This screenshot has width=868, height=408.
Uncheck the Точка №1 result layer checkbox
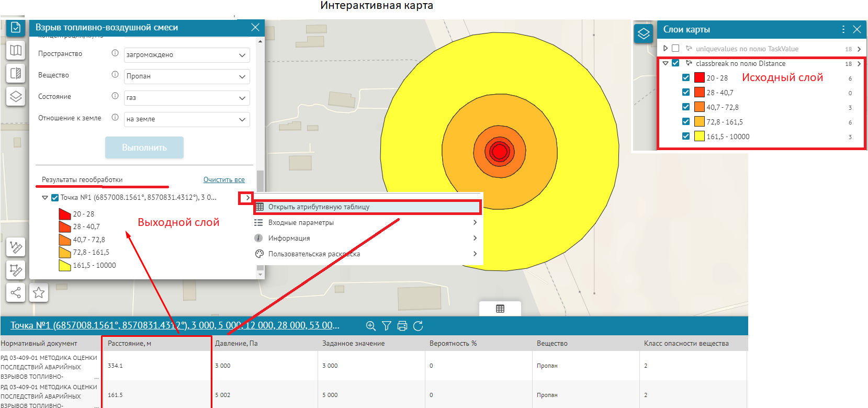[x=55, y=198]
